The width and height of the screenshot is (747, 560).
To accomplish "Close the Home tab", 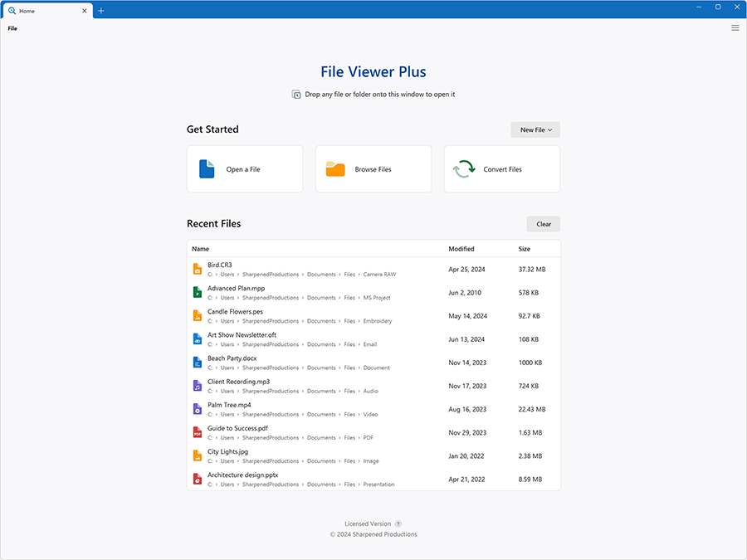I will [85, 11].
